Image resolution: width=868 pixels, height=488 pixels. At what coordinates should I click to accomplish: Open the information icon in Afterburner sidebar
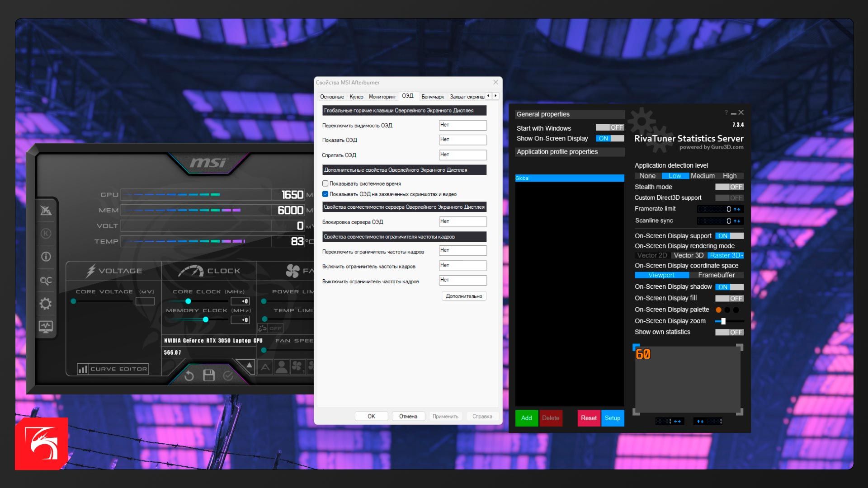click(46, 257)
